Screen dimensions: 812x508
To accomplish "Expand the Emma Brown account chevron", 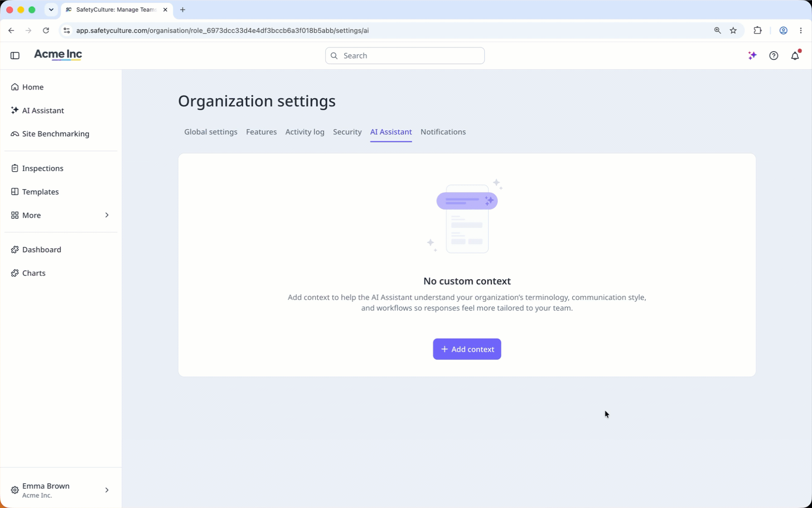I will click(x=107, y=490).
